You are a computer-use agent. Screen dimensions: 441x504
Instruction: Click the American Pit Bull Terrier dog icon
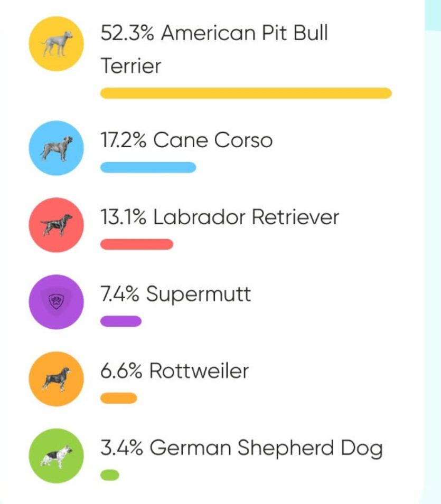tap(56, 43)
